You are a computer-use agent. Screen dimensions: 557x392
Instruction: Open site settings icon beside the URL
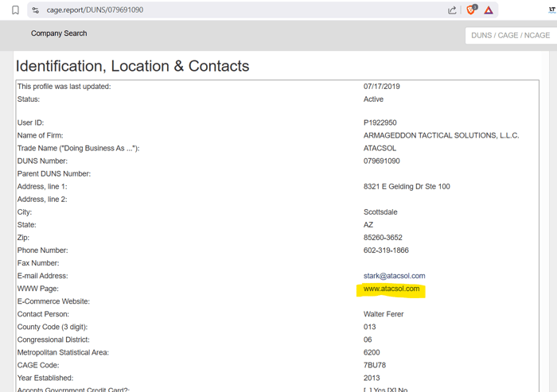pyautogui.click(x=35, y=10)
